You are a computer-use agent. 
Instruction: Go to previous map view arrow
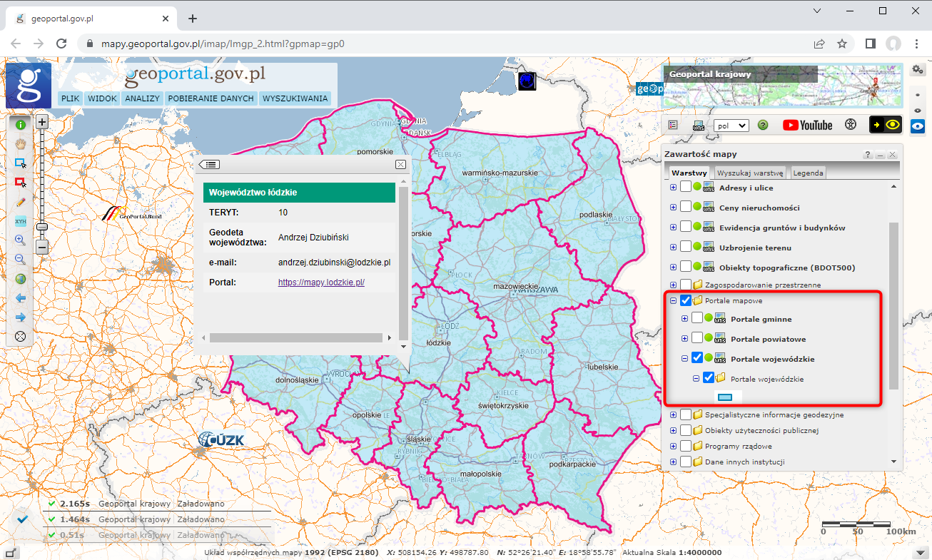coord(21,298)
